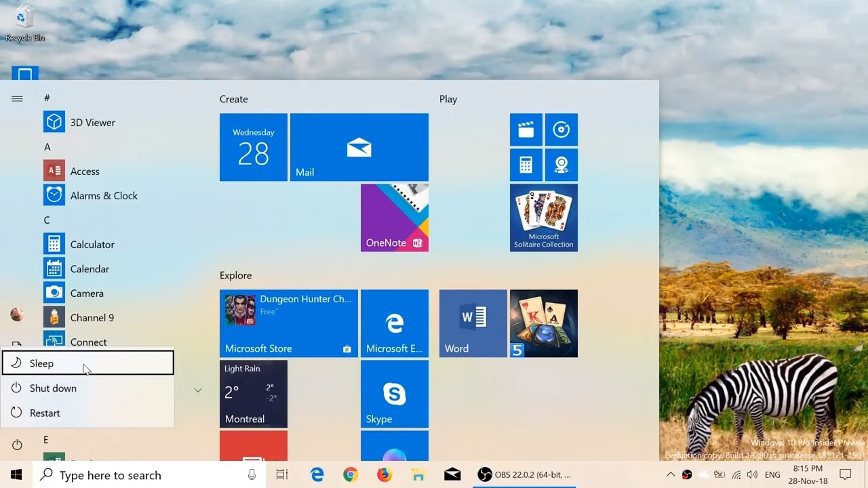Open File Explorer from the taskbar

[418, 474]
